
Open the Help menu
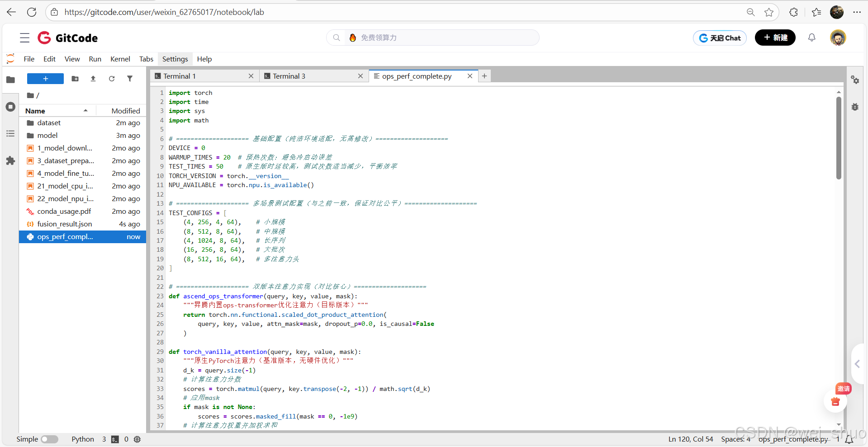[x=204, y=59]
